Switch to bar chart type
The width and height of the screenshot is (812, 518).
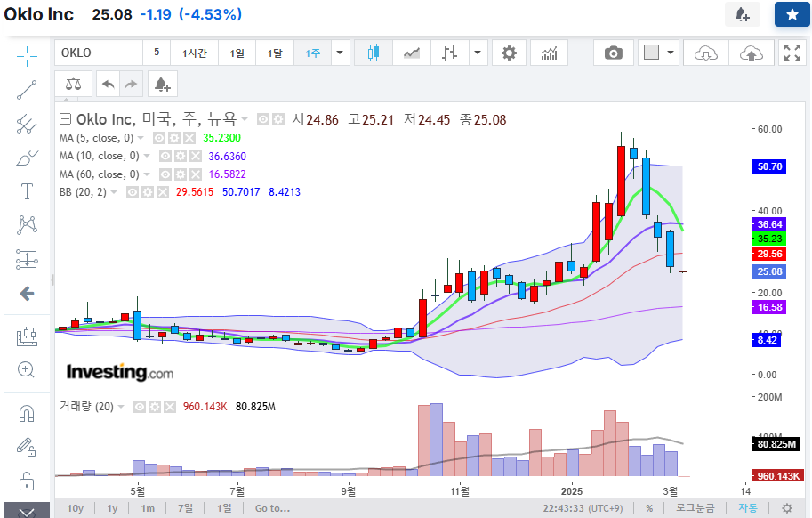[x=449, y=53]
